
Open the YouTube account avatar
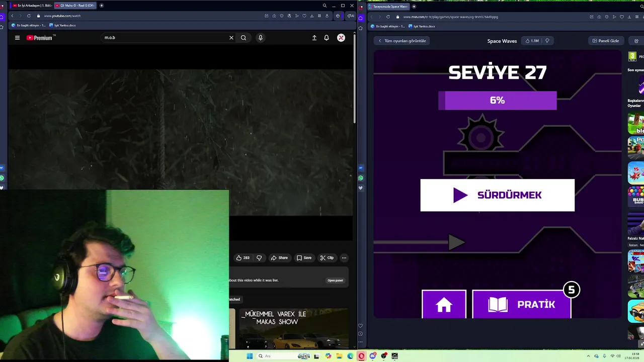[341, 38]
